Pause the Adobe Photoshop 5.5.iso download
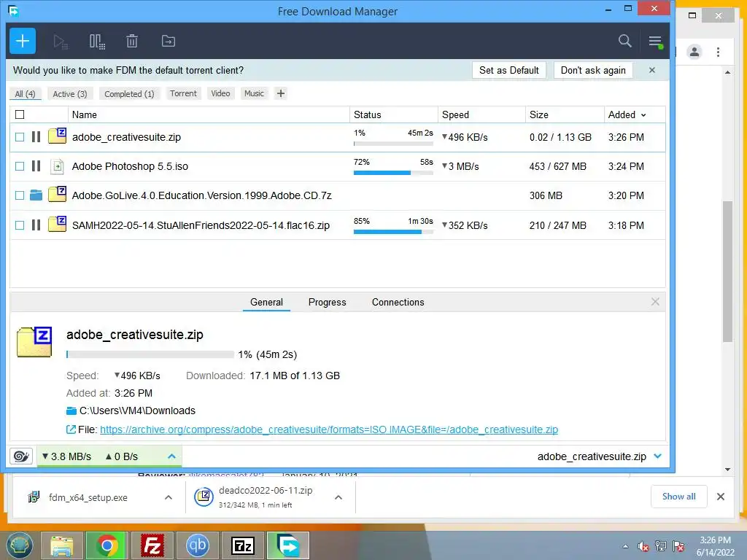 [36, 166]
